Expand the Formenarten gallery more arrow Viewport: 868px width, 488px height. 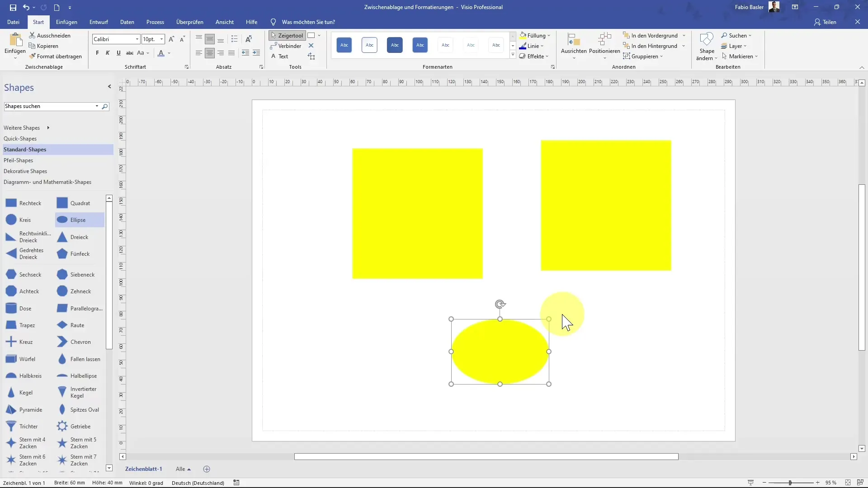coord(513,55)
